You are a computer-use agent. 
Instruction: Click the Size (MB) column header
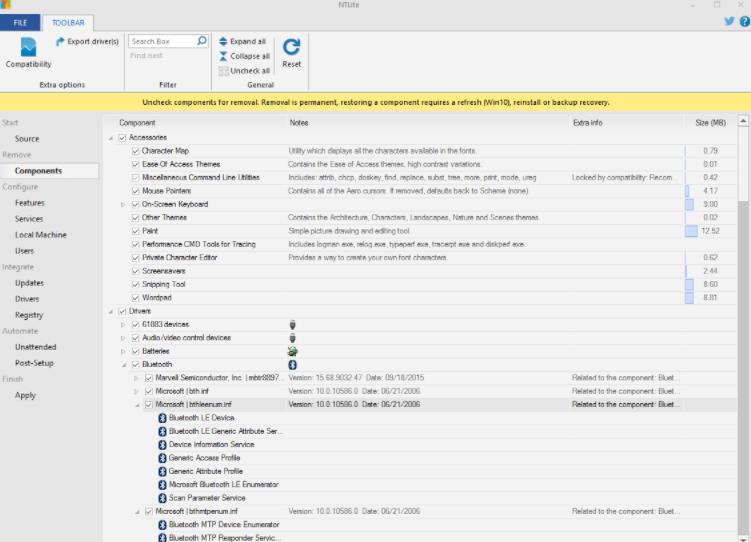(x=709, y=122)
